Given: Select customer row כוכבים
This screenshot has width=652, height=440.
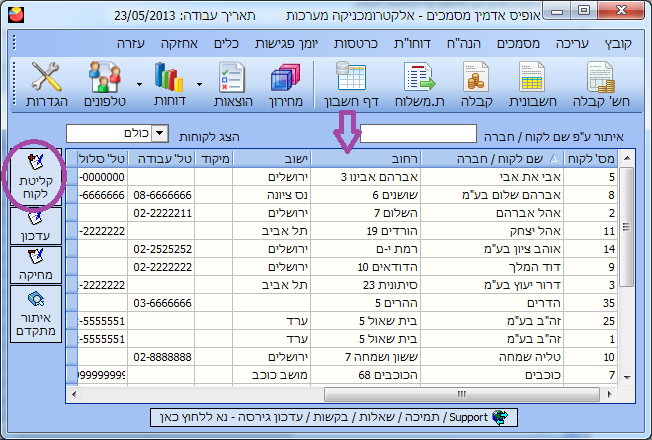Looking at the screenshot, I should [341, 375].
